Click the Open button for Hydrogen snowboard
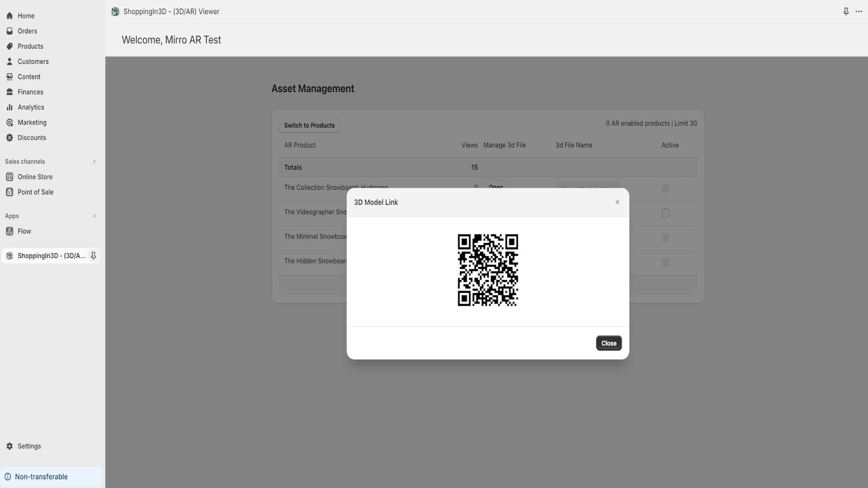The width and height of the screenshot is (868, 488). click(496, 184)
